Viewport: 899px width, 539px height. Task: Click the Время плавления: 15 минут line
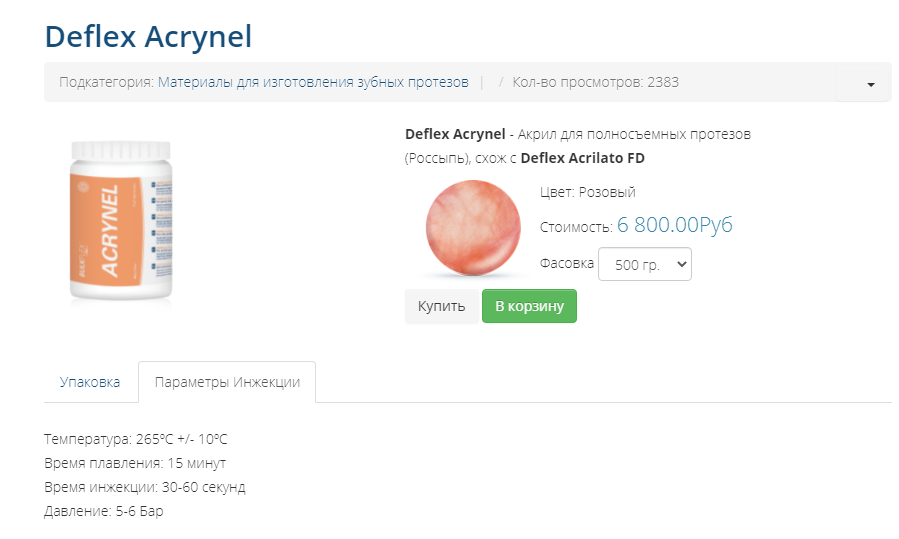tap(135, 463)
